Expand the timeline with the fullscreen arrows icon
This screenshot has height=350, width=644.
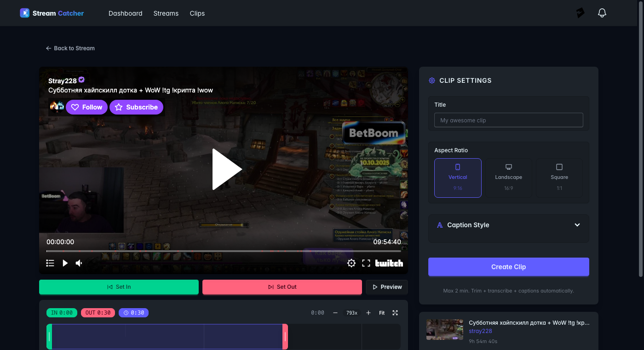[395, 313]
